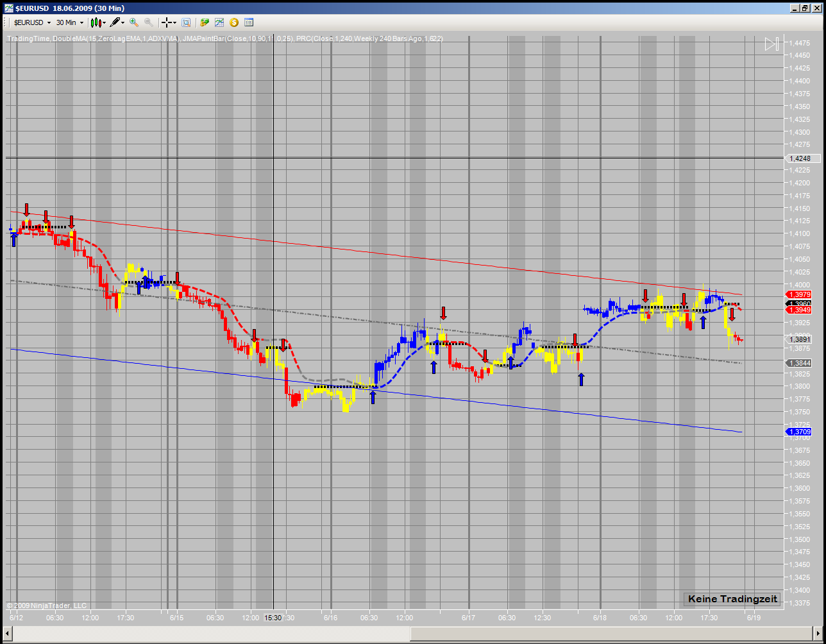Click the blue 1,3709 price marker

click(800, 432)
